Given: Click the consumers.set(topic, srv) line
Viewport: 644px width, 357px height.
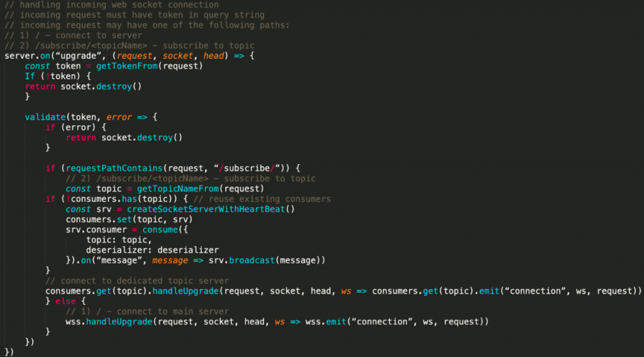Looking at the screenshot, I should tap(130, 219).
